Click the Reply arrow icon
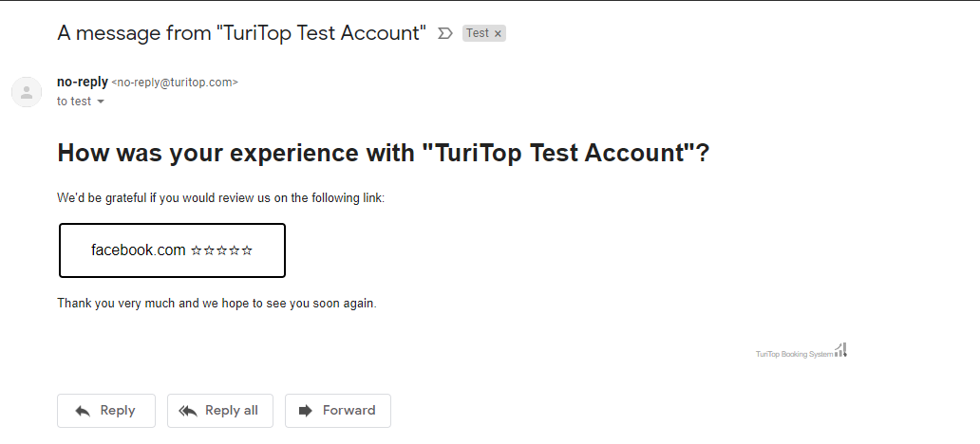This screenshot has height=444, width=980. tap(83, 411)
